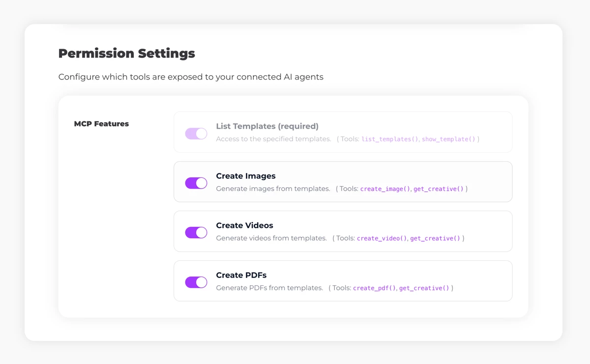
Task: Click get_creative() in the Create Videos row
Action: [435, 238]
